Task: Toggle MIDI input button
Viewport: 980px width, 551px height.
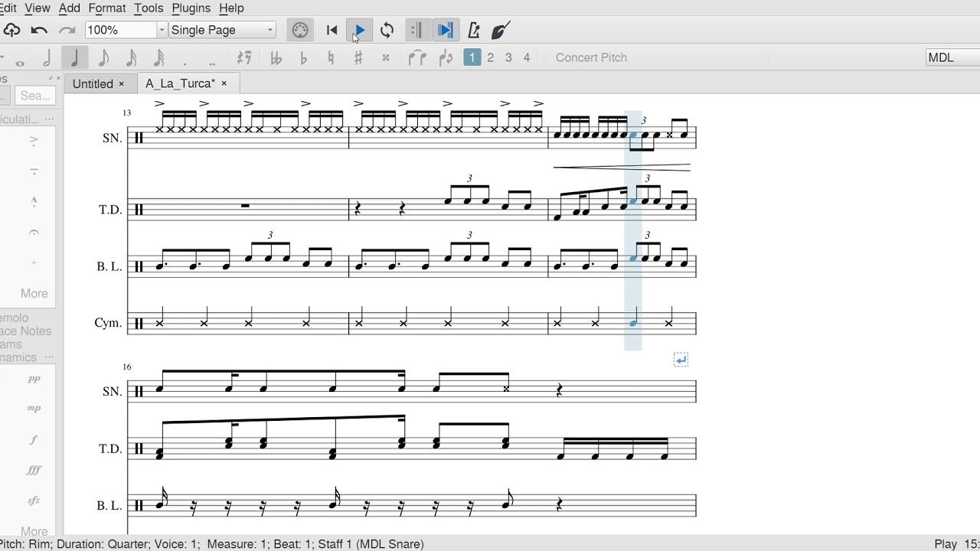Action: [300, 31]
